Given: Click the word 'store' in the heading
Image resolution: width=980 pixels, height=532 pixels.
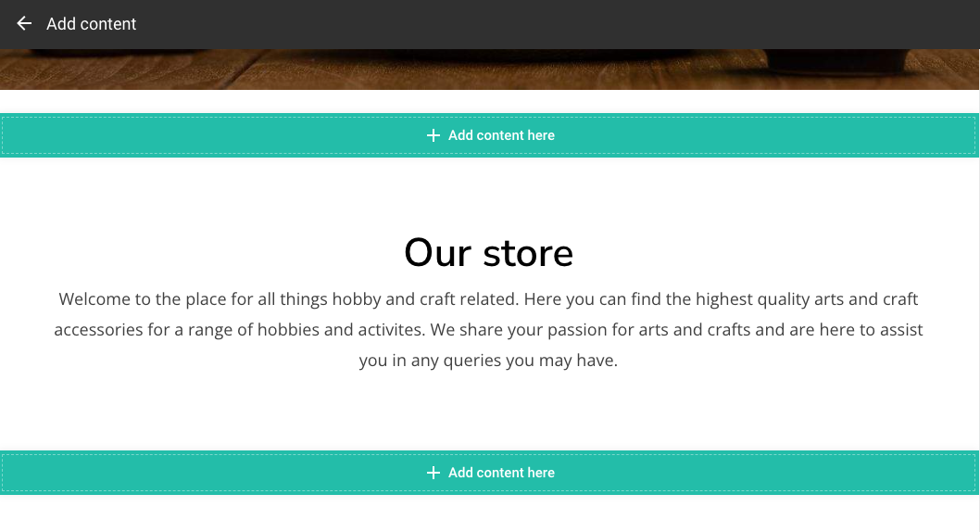Looking at the screenshot, I should (528, 253).
